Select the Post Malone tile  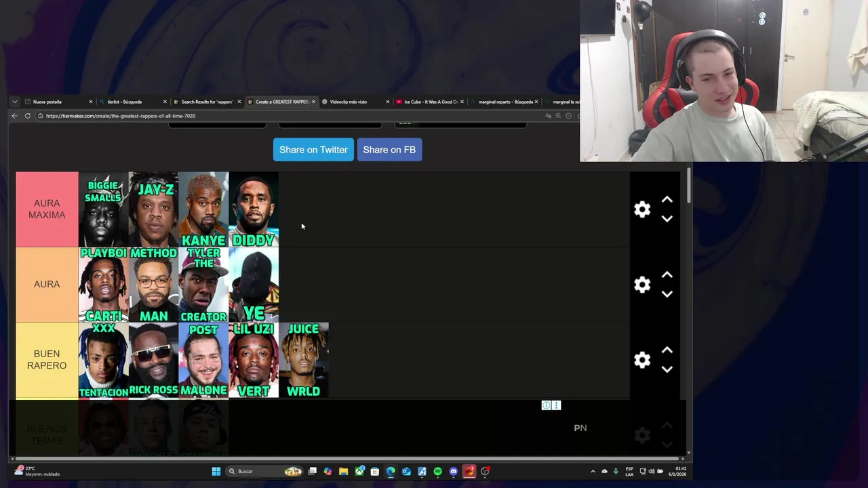[x=203, y=360]
